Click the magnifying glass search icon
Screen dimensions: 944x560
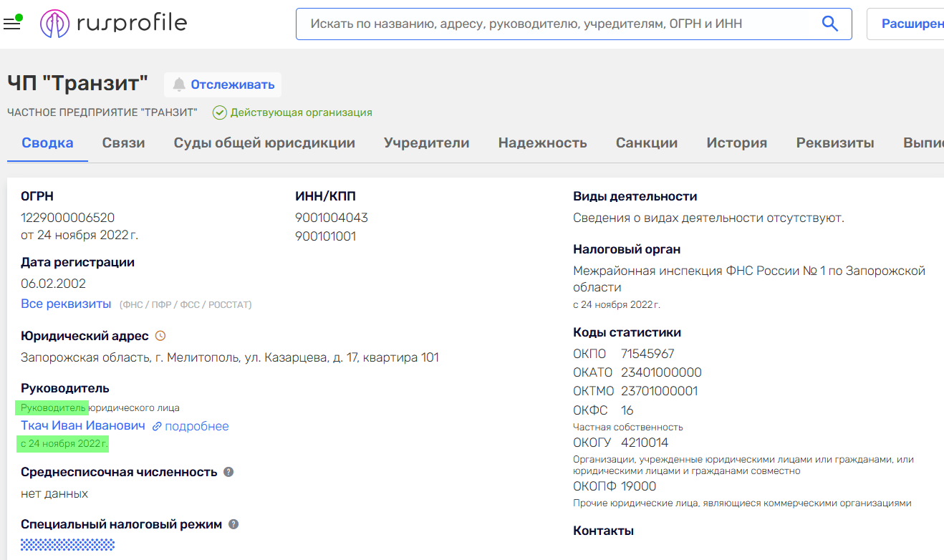829,24
